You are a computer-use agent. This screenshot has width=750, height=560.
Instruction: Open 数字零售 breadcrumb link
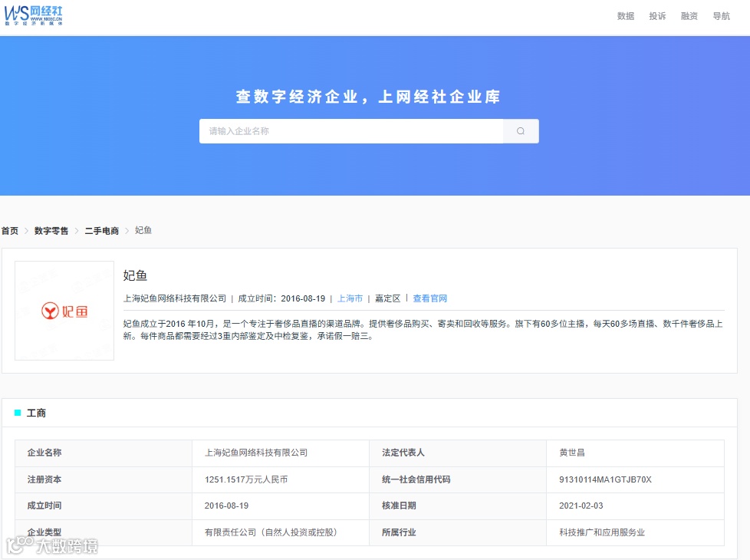(51, 231)
